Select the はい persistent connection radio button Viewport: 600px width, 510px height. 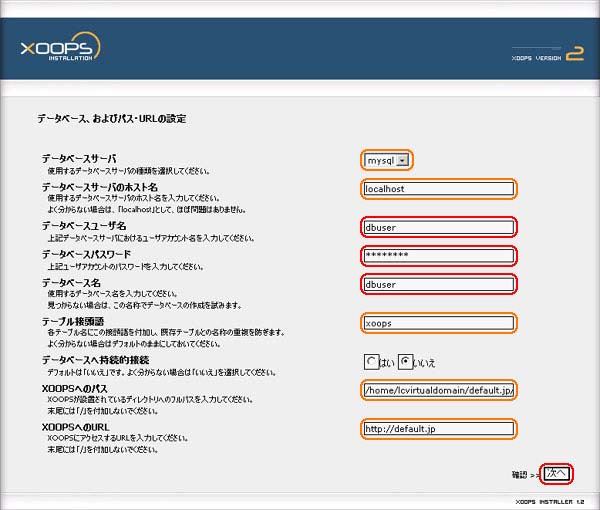[x=371, y=361]
